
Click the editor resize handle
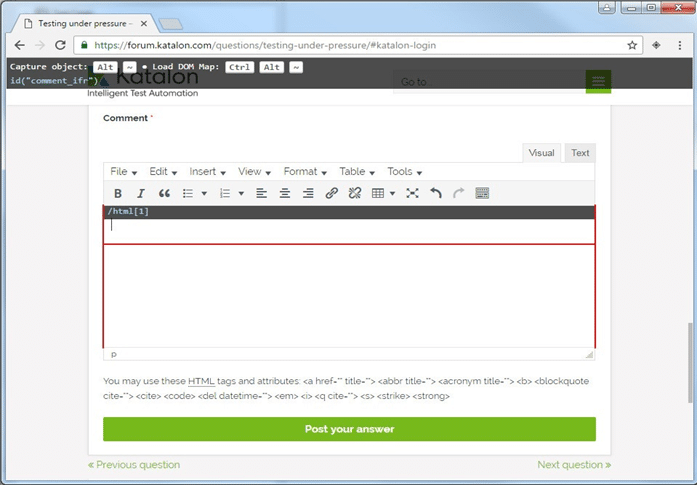(x=589, y=354)
